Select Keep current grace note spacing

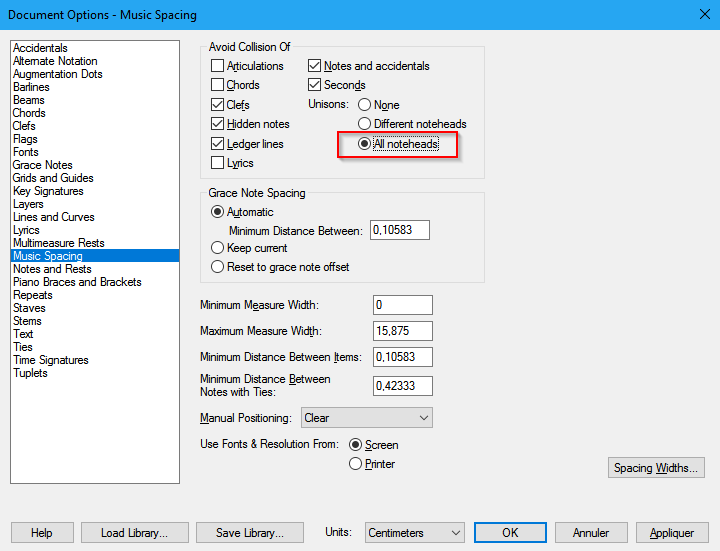(217, 248)
